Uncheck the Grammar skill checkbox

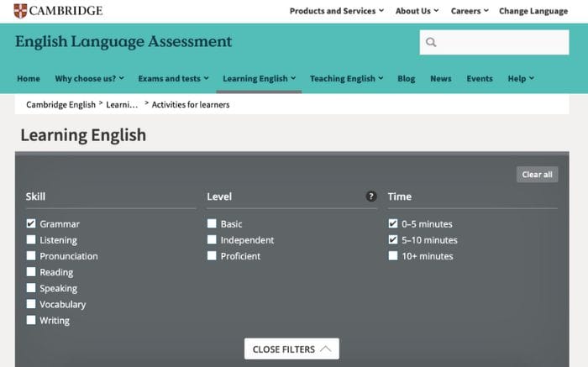[x=31, y=223]
